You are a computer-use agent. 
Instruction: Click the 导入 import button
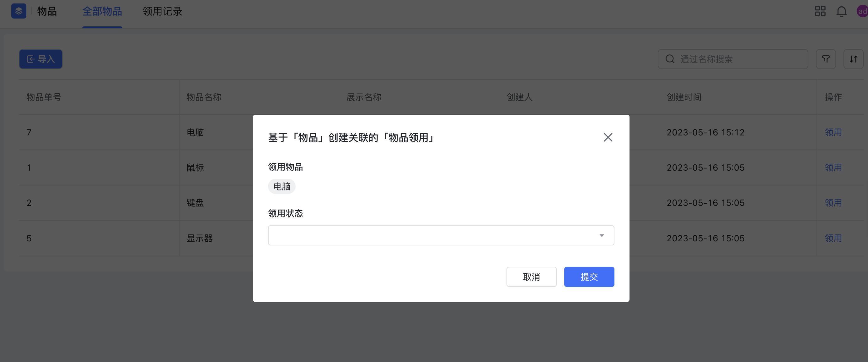[x=41, y=59]
